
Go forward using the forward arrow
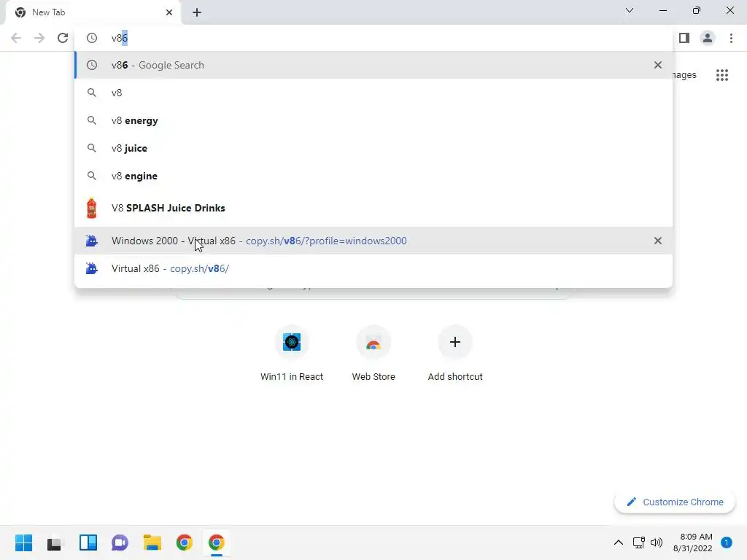[39, 38]
